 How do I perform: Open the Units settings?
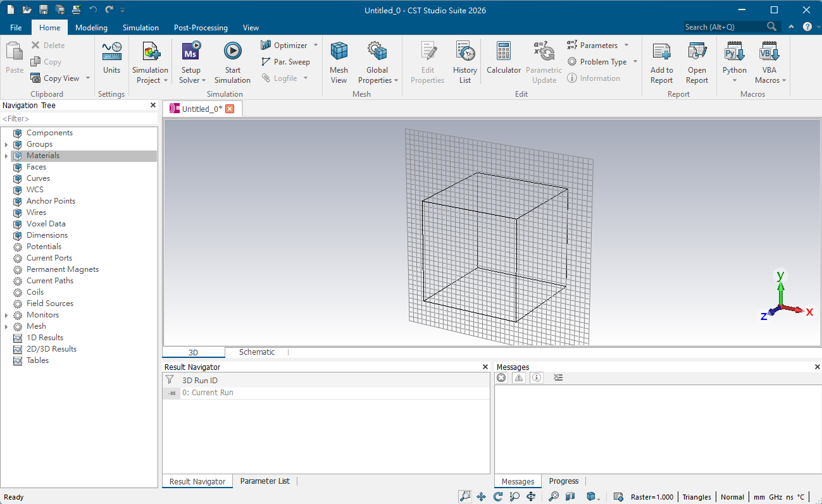pyautogui.click(x=111, y=58)
